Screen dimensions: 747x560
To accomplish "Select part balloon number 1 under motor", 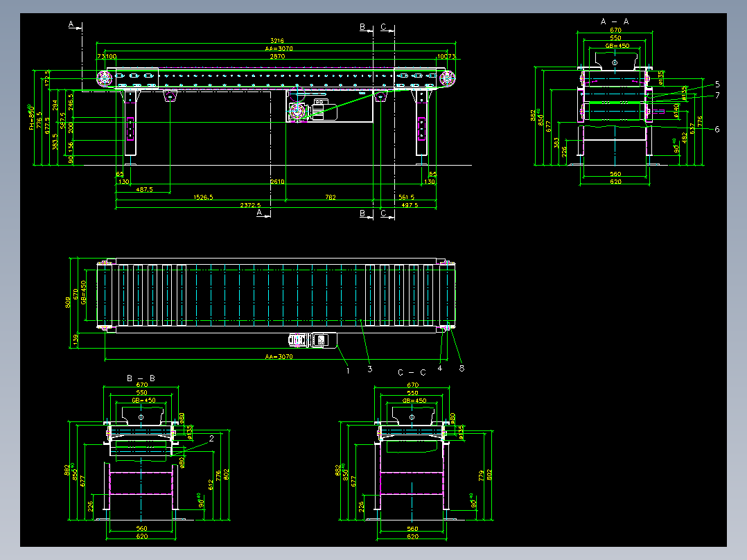I will (348, 371).
